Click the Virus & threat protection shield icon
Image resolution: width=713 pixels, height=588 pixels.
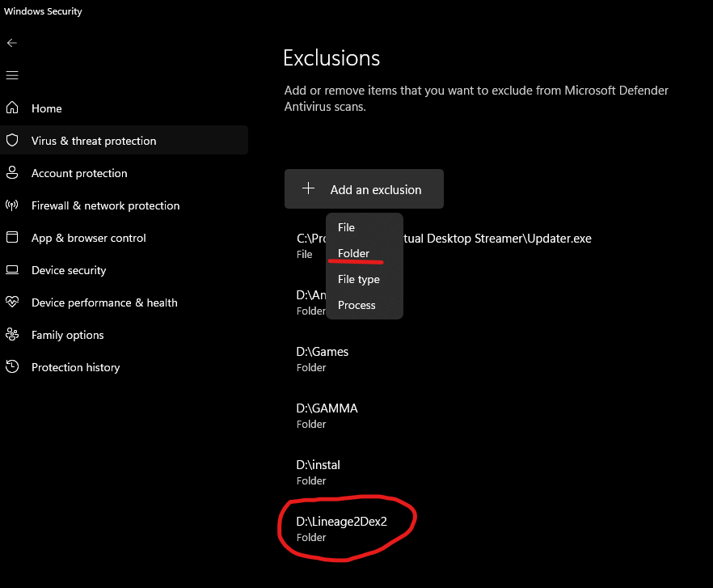click(12, 141)
